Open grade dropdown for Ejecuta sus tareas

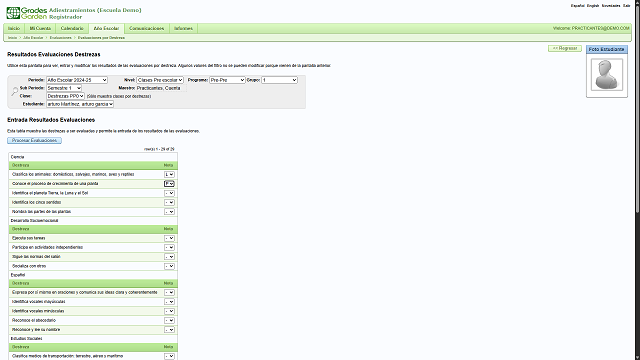[x=169, y=238]
